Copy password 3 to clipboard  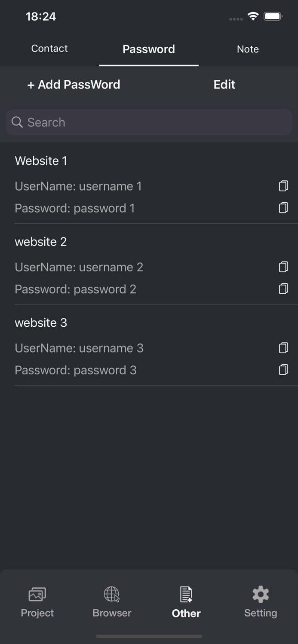(x=283, y=370)
